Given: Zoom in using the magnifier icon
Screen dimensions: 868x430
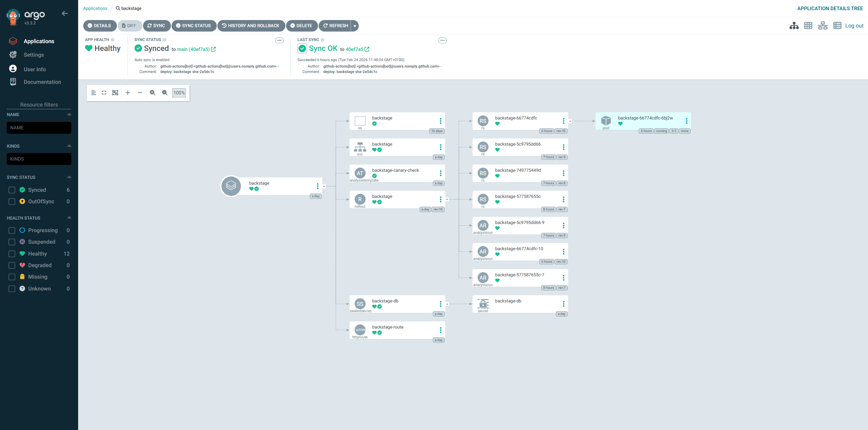Looking at the screenshot, I should (153, 92).
